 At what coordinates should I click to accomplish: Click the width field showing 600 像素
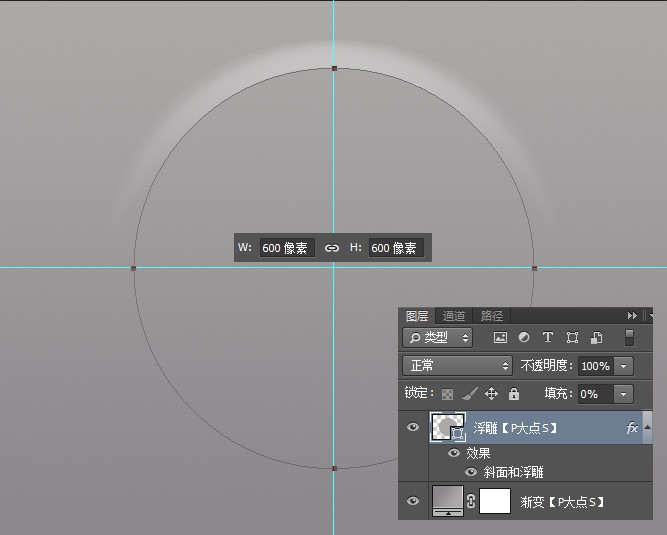pos(286,248)
